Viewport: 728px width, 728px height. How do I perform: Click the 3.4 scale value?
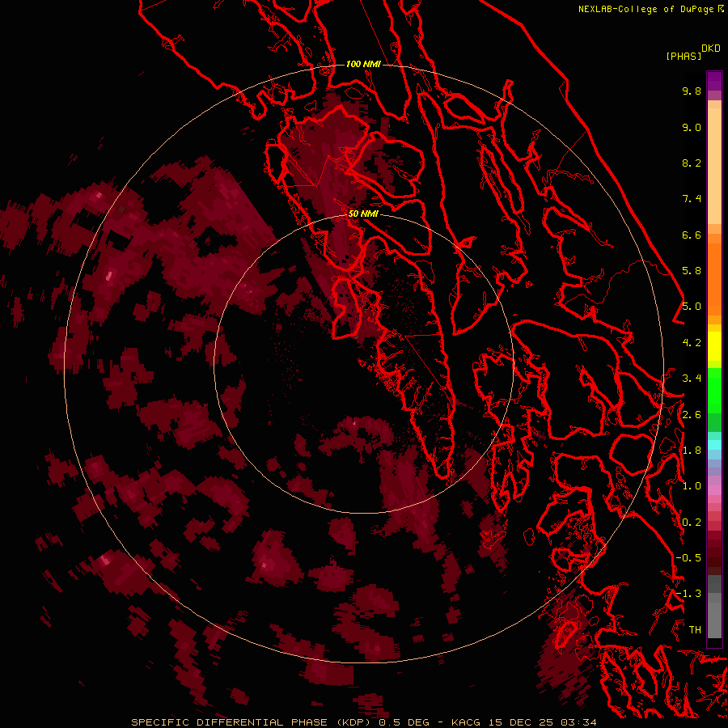(x=692, y=379)
